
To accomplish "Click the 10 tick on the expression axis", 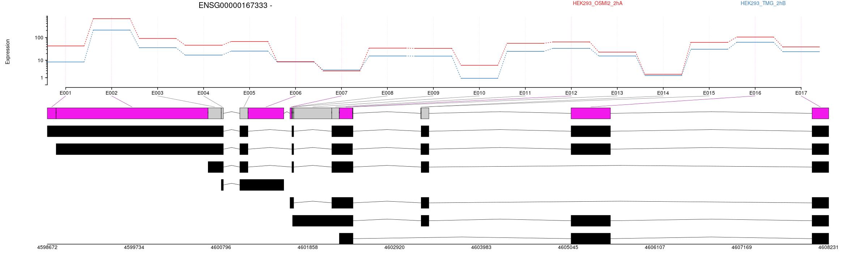I will point(41,60).
